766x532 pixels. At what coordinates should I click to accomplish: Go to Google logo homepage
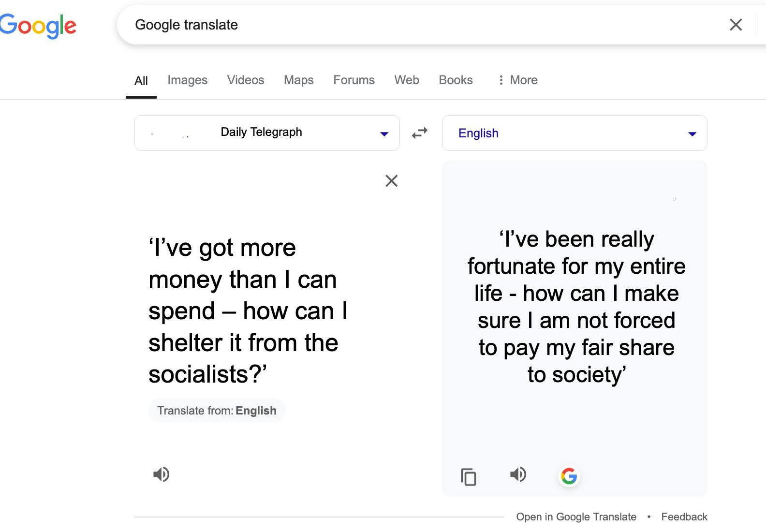click(38, 26)
